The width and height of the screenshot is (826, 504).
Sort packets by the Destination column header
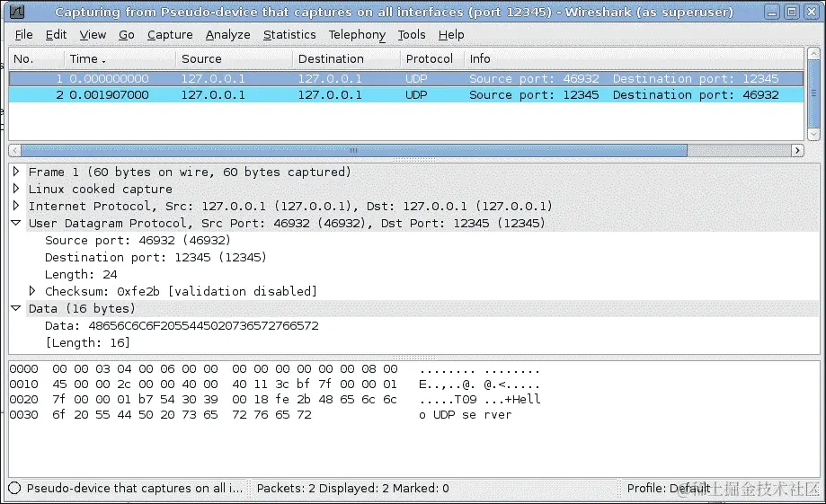(x=346, y=59)
